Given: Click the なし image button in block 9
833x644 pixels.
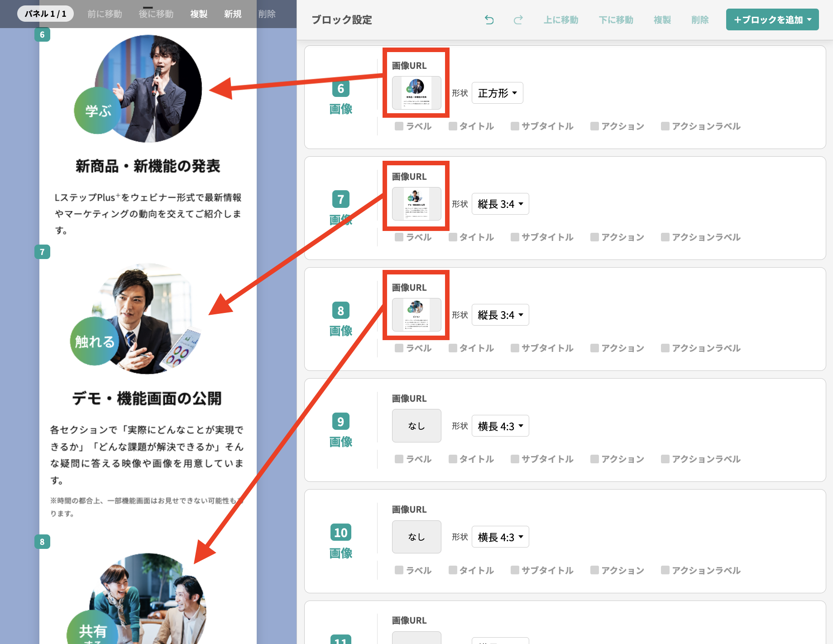Looking at the screenshot, I should (416, 426).
